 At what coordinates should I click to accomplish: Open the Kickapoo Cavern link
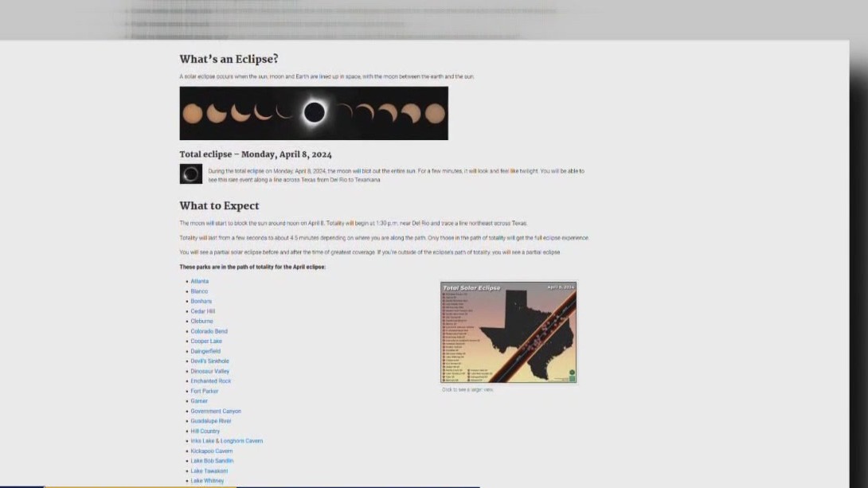[211, 451]
